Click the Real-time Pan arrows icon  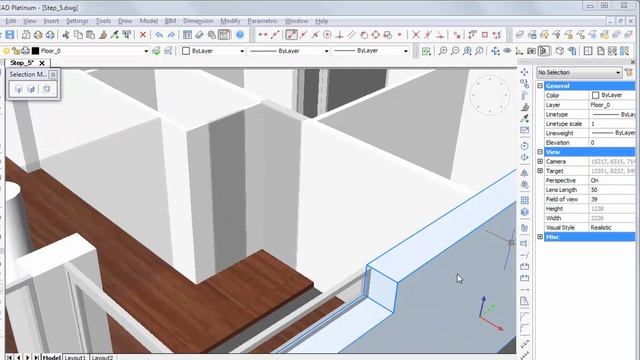[495, 51]
